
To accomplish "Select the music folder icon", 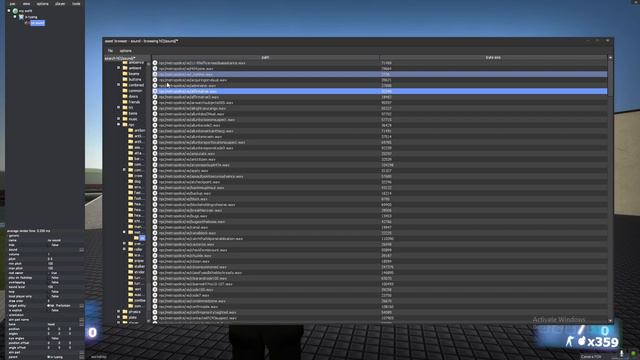I will click(x=125, y=119).
